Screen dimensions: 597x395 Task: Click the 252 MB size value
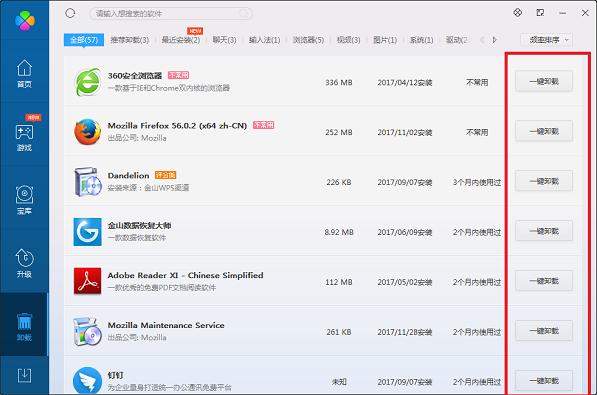tap(339, 132)
